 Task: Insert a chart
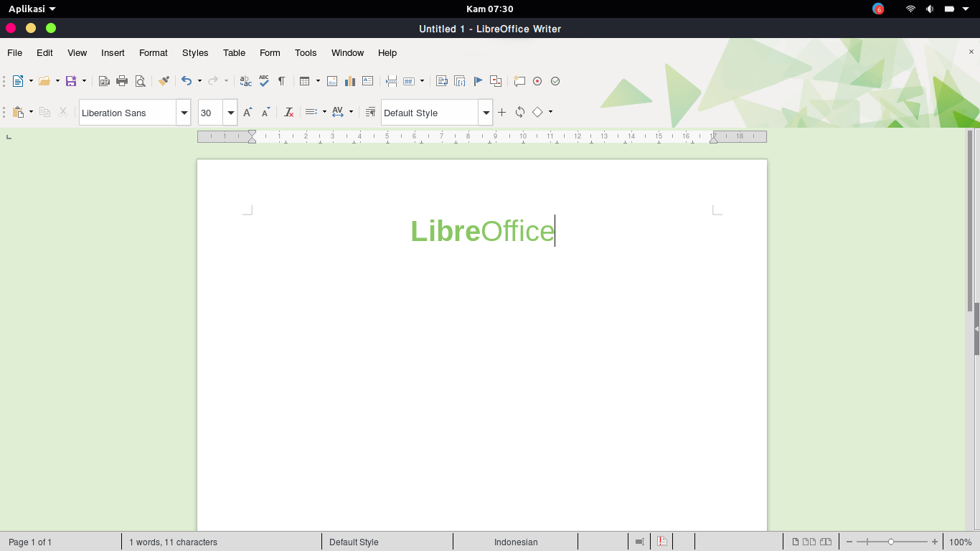(350, 81)
